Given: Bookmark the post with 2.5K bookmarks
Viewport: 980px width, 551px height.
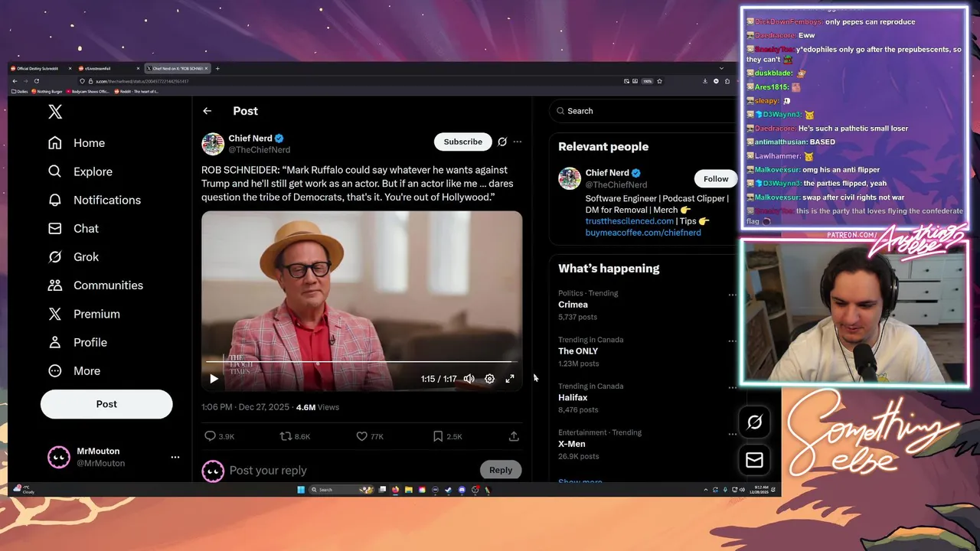Looking at the screenshot, I should (438, 436).
